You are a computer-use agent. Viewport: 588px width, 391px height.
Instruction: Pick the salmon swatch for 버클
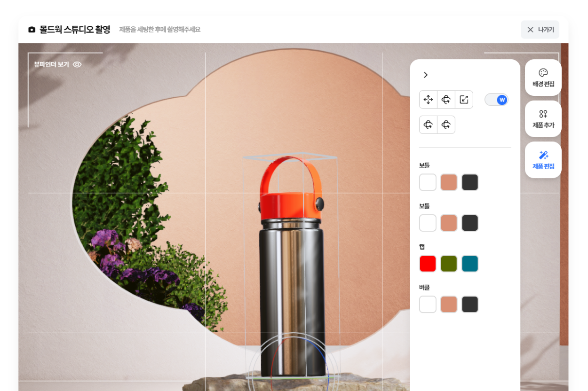pyautogui.click(x=449, y=305)
